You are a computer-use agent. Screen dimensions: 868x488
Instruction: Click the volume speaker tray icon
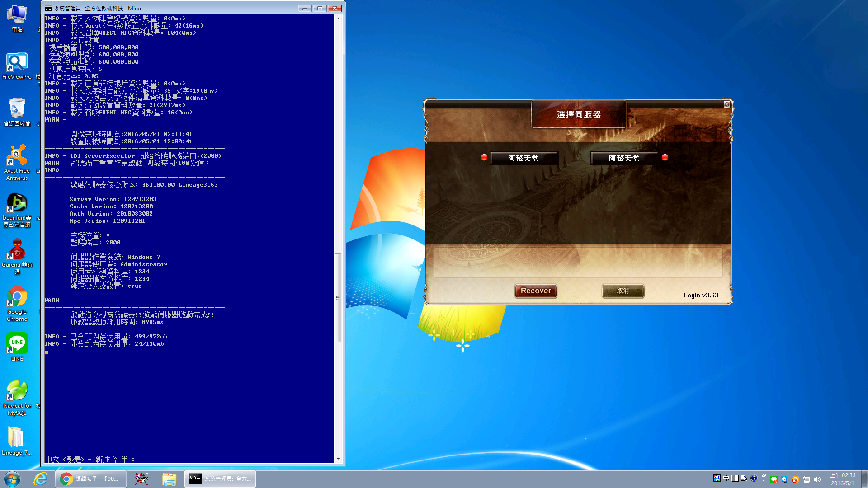coord(817,479)
